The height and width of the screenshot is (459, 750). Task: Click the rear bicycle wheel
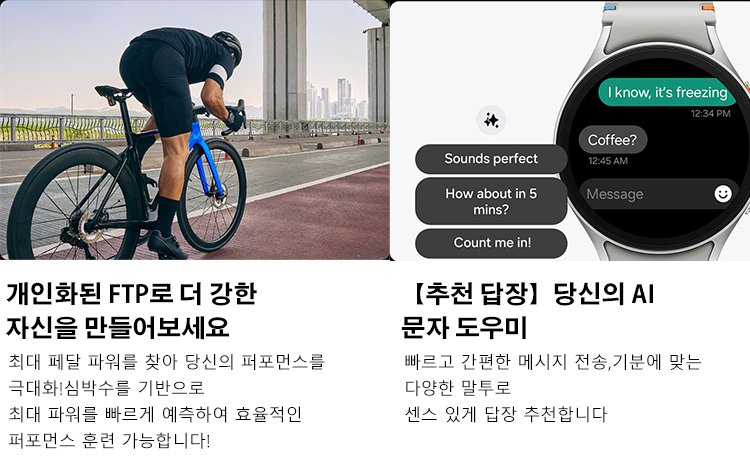point(74,206)
